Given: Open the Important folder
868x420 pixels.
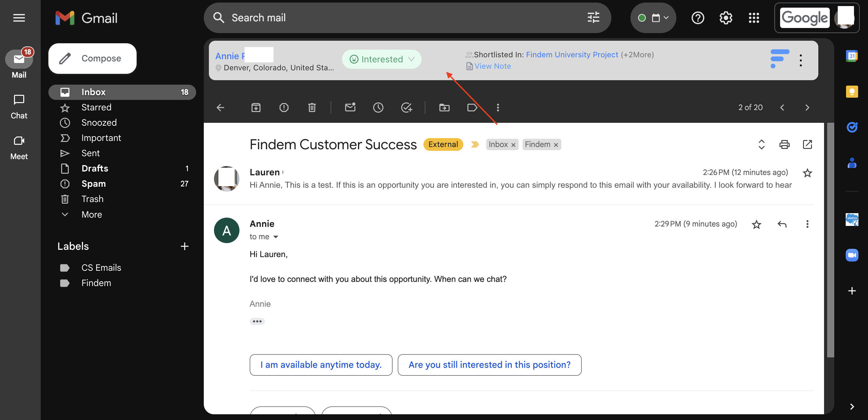Looking at the screenshot, I should (122, 138).
